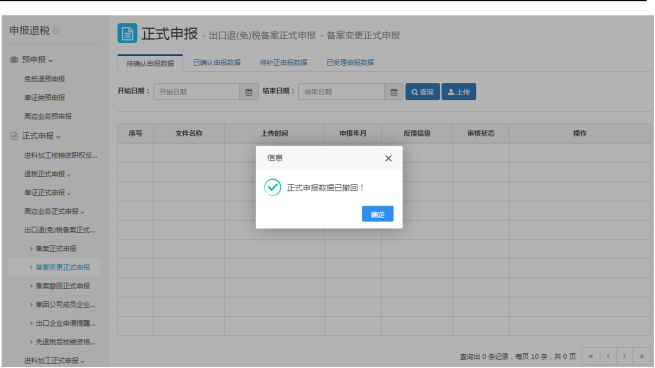Expand 单证正式申报 in the sidebar
655x368 pixels.
[x=47, y=193]
